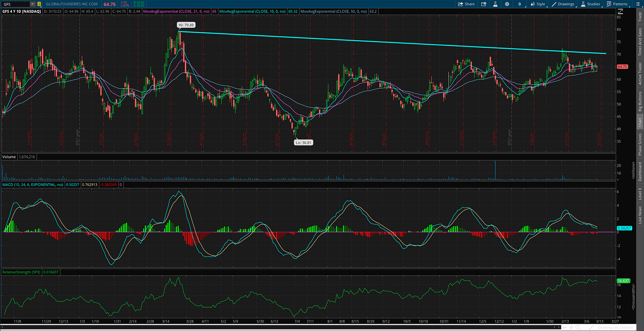Click the MACD value marker 0.50257 on axis
The width and height of the screenshot is (644, 331).
point(624,228)
